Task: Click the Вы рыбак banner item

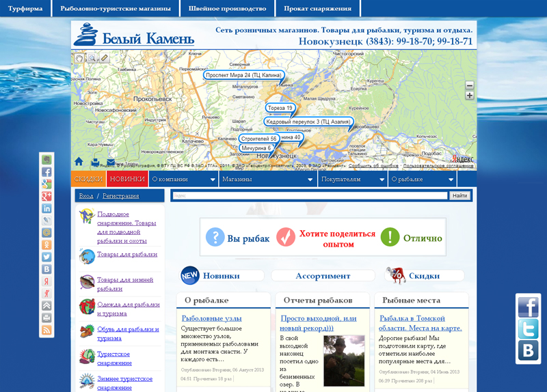Action: pyautogui.click(x=237, y=238)
